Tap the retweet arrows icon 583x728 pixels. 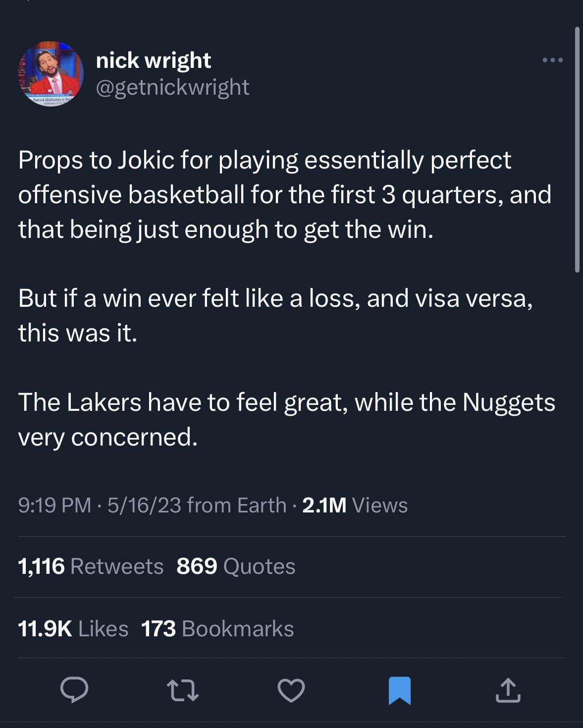pos(183,690)
